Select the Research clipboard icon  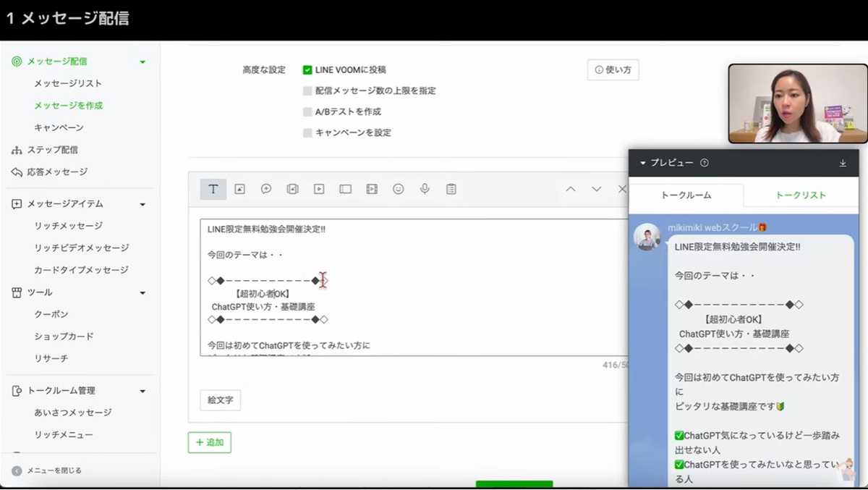point(451,189)
